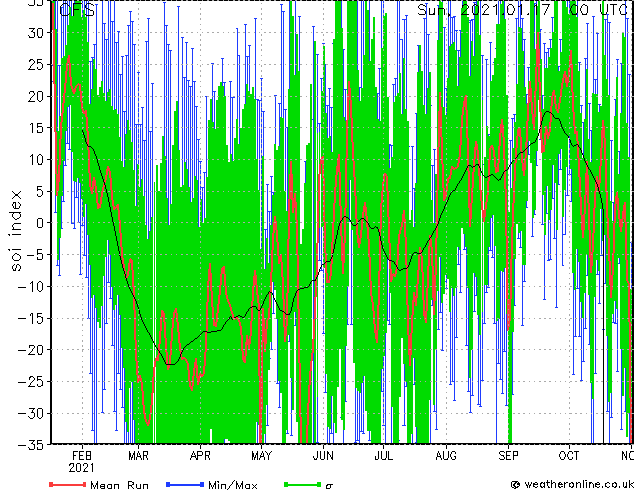This screenshot has width=634, height=490.
Task: Click the y-axis value 20
Action: [36, 96]
